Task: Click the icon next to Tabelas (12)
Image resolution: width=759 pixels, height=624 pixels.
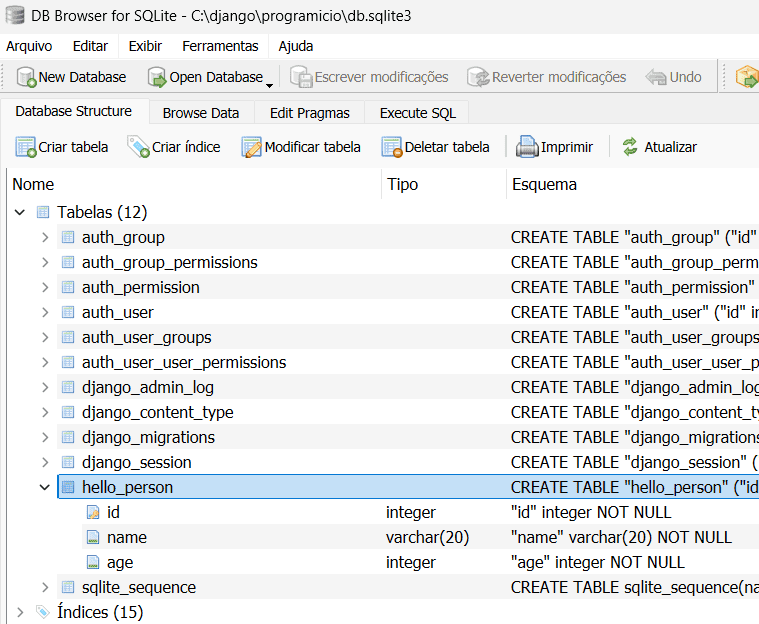Action: click(43, 212)
